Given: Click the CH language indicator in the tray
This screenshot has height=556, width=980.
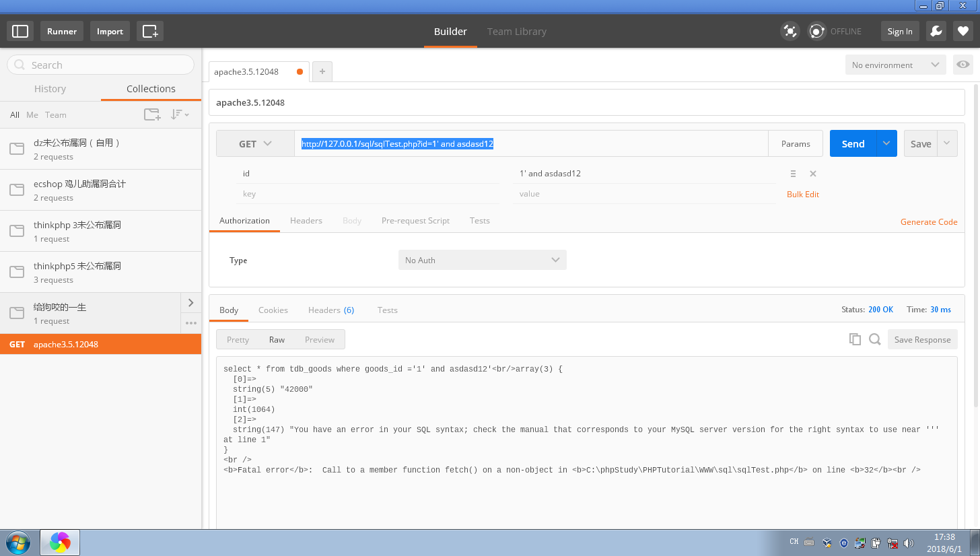Looking at the screenshot, I should [x=794, y=542].
